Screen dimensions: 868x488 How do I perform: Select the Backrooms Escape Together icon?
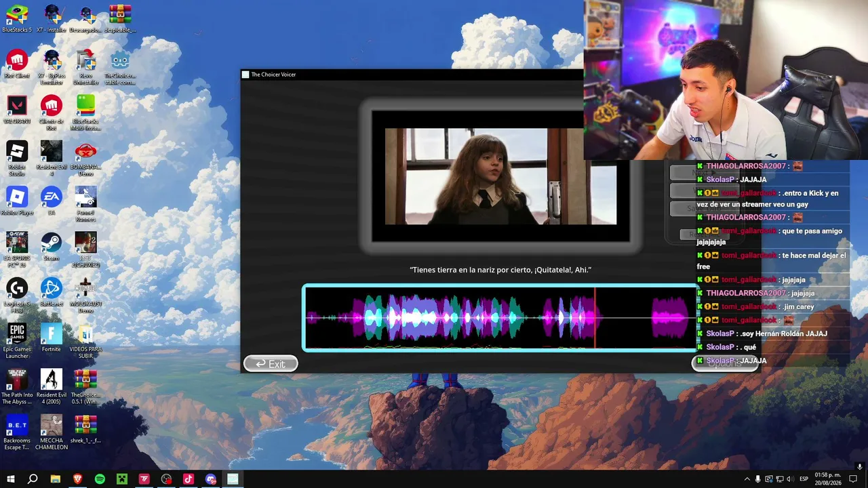click(17, 432)
